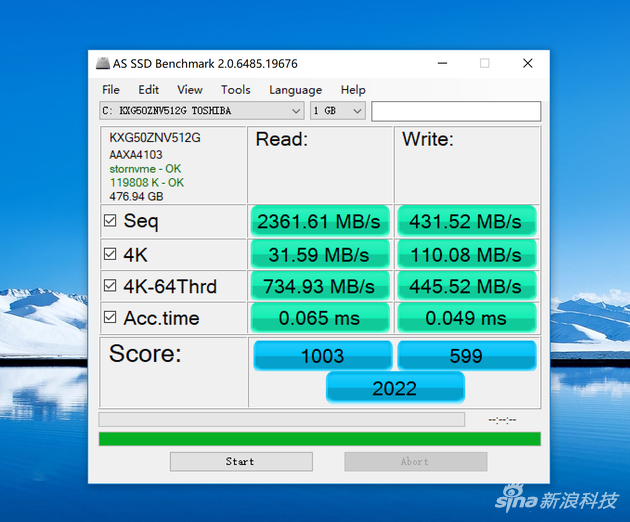Uncheck the 4K test checkbox
The height and width of the screenshot is (522, 630).
pyautogui.click(x=110, y=254)
